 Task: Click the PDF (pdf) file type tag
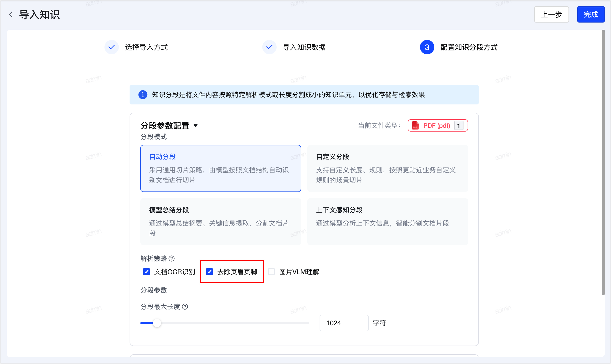click(438, 125)
